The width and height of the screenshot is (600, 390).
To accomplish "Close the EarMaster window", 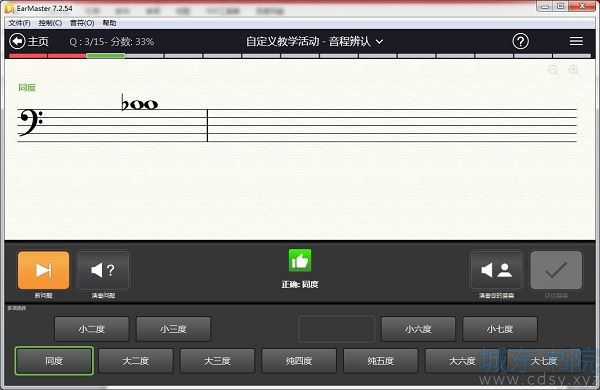I will [x=582, y=6].
